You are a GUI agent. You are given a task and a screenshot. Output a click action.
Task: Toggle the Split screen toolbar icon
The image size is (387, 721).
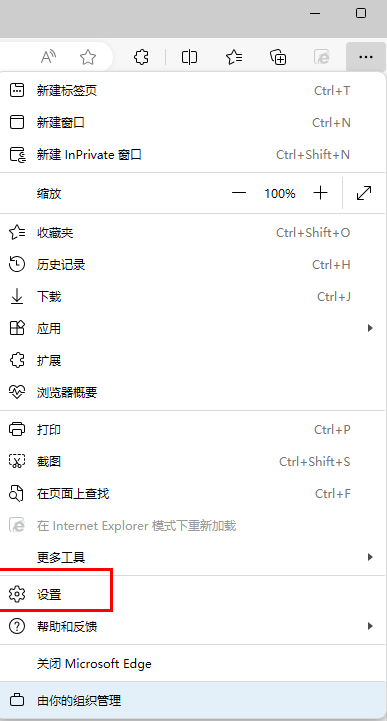189,57
